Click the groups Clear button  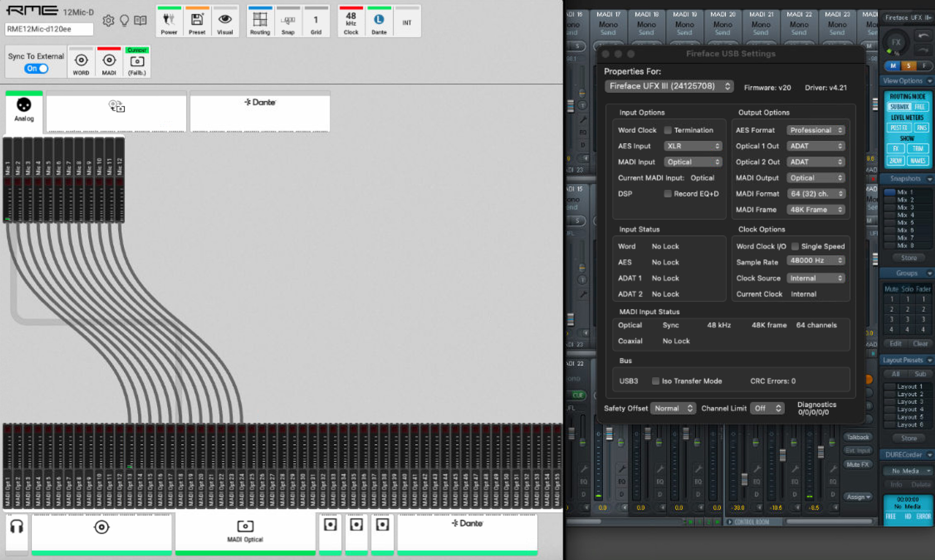pyautogui.click(x=920, y=343)
